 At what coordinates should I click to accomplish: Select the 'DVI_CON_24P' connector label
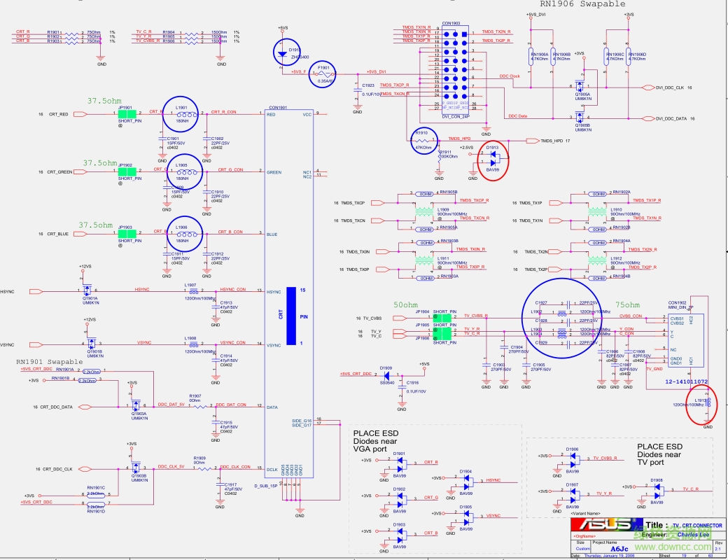pyautogui.click(x=456, y=117)
